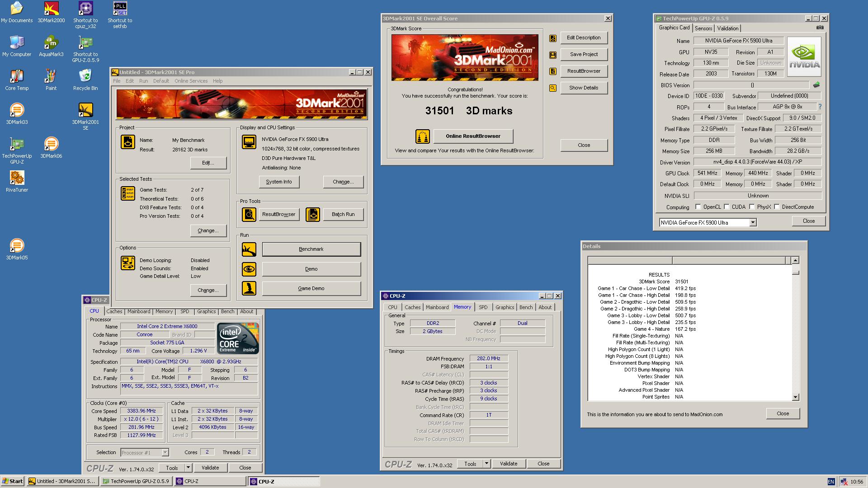Open the RivaTuner desktop icon
This screenshot has width=868, height=488.
coord(17,182)
